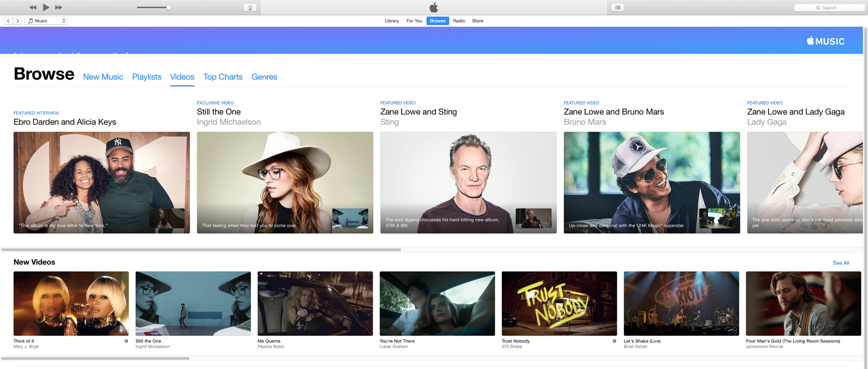The height and width of the screenshot is (369, 868).
Task: Open the Playlists section
Action: [147, 77]
